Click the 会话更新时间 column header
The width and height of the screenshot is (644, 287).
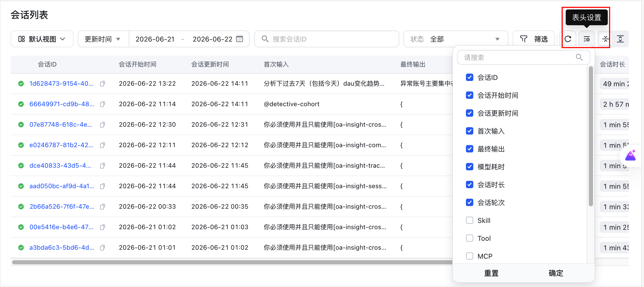[210, 64]
